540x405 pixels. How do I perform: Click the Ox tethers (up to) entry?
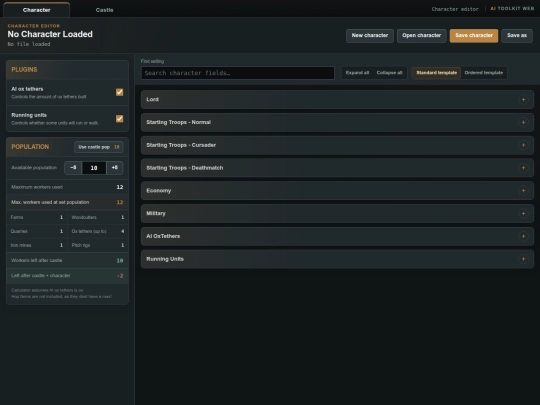pyautogui.click(x=98, y=231)
